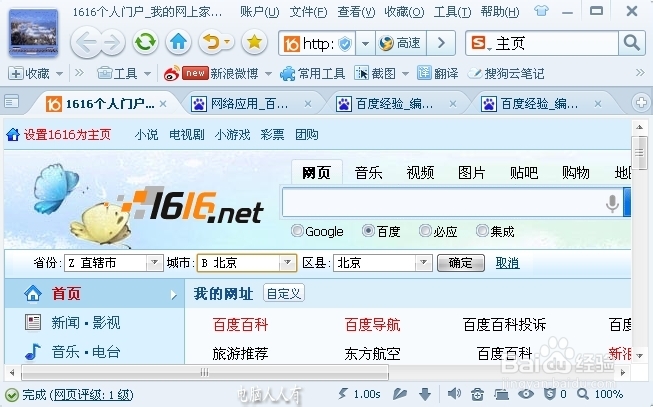Image resolution: width=653 pixels, height=407 pixels.
Task: Open the 常用工具 puzzle-piece tool
Action: pos(312,74)
